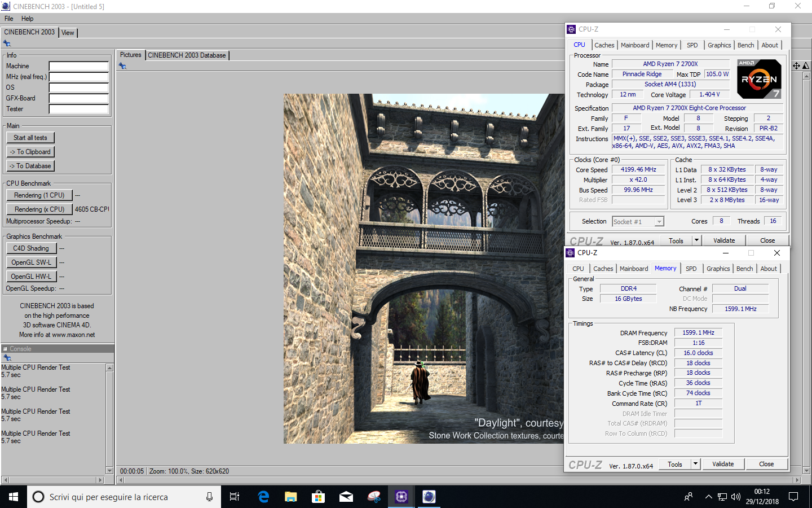Viewport: 812px width, 508px height.
Task: Click the To Database button
Action: point(30,166)
